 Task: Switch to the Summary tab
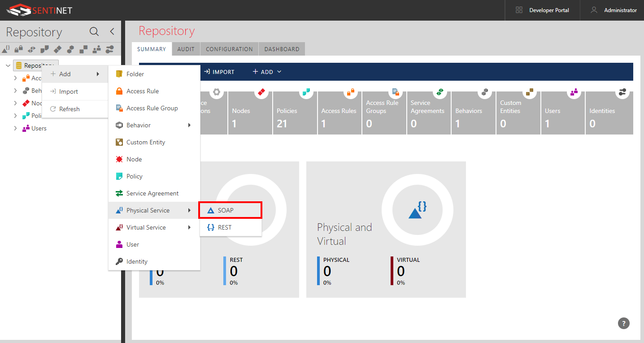152,49
